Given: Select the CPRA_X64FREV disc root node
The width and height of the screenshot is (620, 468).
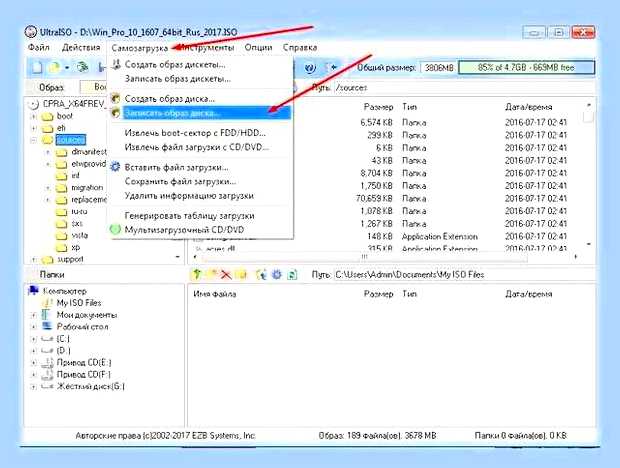Looking at the screenshot, I should coord(74,104).
